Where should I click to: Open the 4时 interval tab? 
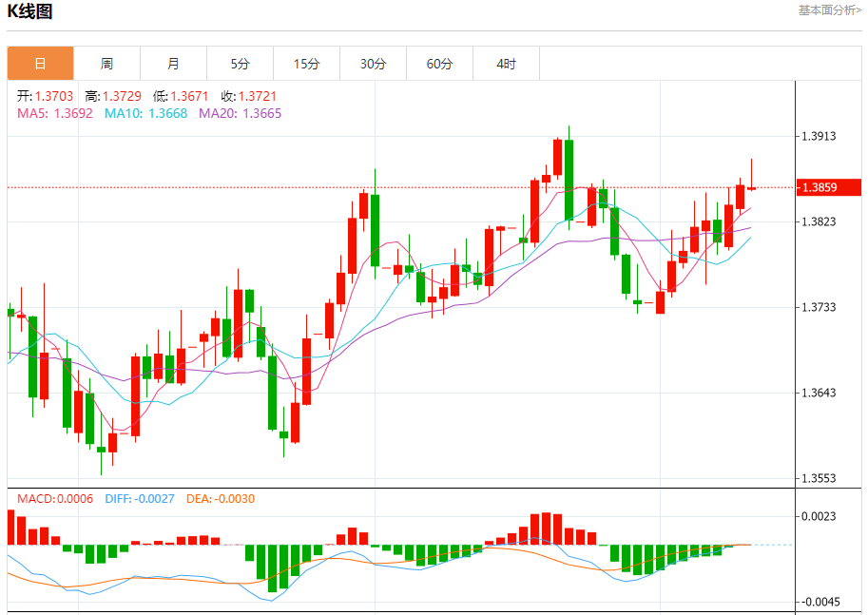click(506, 64)
